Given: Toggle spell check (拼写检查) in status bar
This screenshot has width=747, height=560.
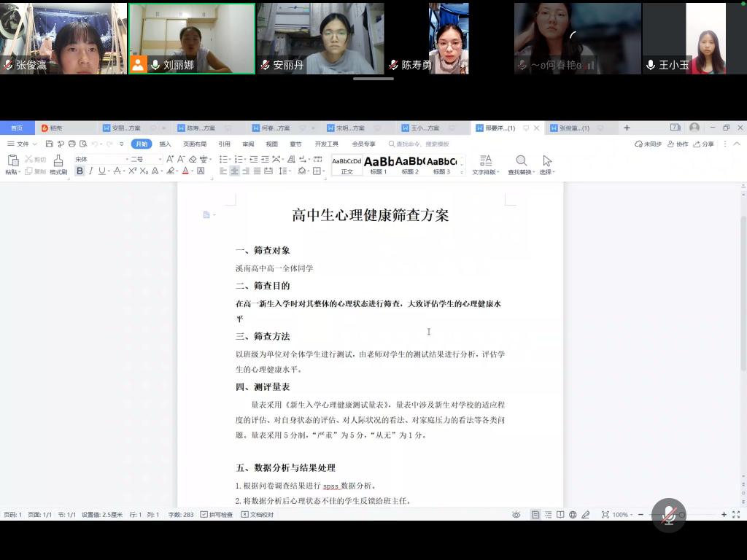Looking at the screenshot, I should pyautogui.click(x=217, y=515).
